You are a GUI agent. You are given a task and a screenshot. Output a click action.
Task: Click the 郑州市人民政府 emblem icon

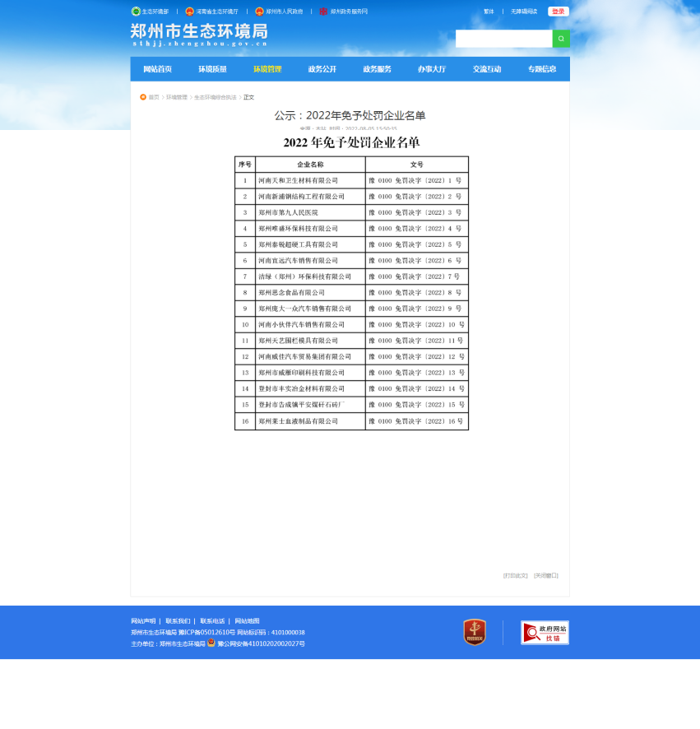click(259, 12)
